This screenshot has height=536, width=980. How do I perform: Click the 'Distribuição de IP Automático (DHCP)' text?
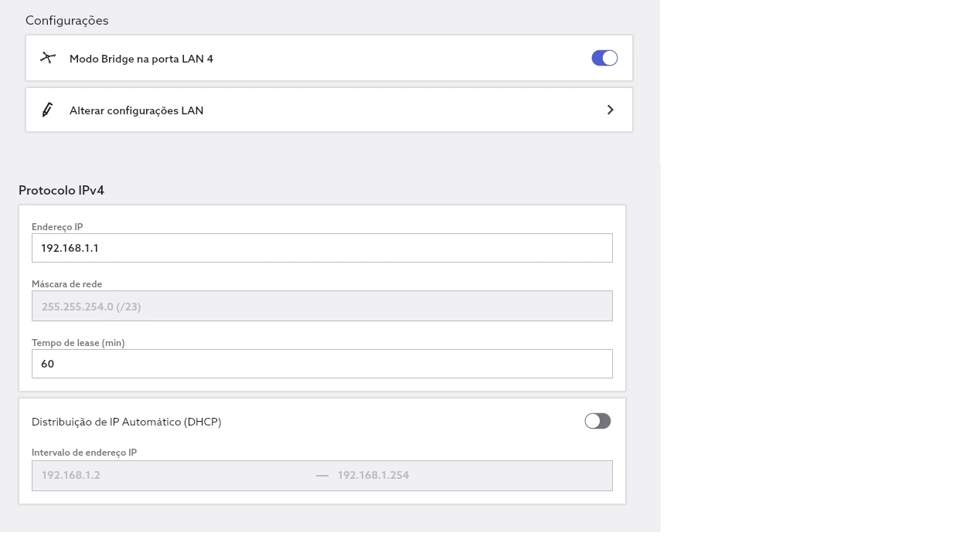coord(126,422)
